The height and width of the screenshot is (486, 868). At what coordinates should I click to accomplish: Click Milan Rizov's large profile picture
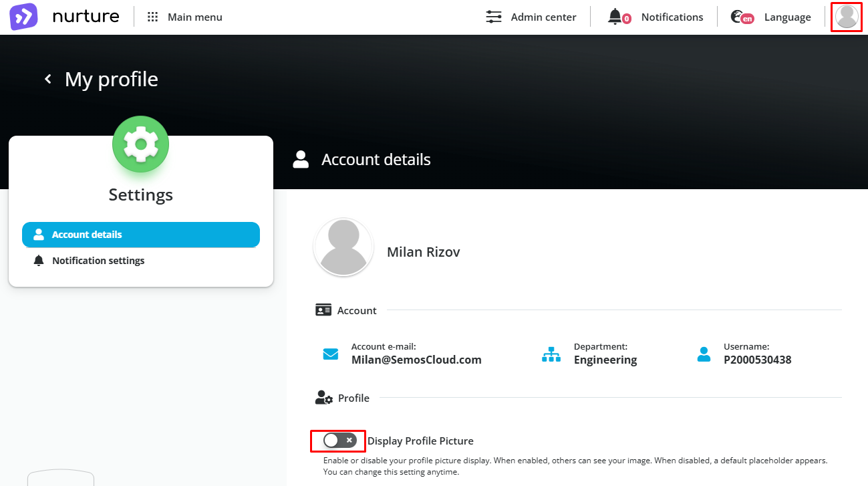[x=343, y=247]
